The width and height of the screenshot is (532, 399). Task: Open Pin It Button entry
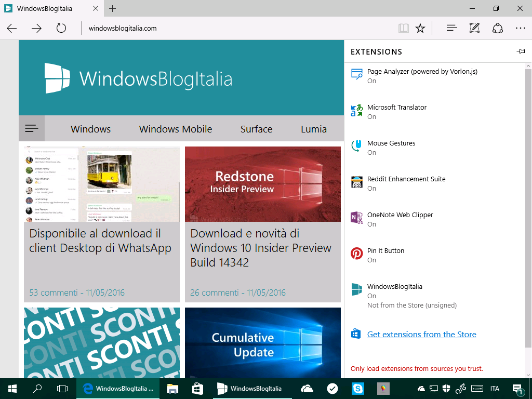[435, 255]
